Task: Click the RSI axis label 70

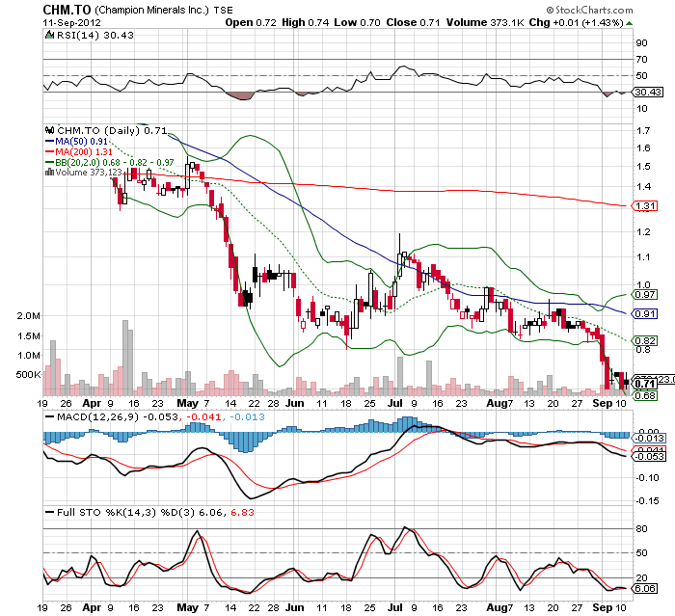Action: pos(642,60)
